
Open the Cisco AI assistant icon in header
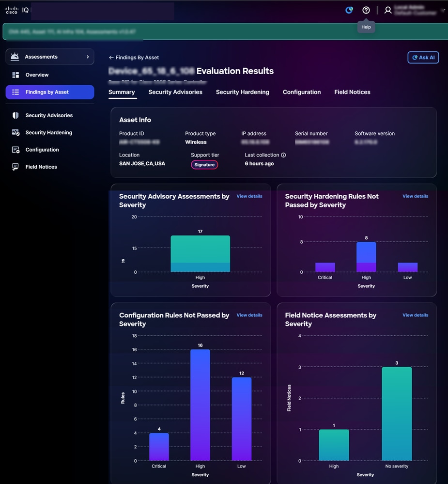pyautogui.click(x=349, y=10)
